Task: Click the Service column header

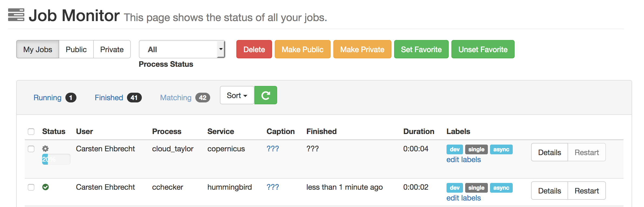Action: pos(221,131)
